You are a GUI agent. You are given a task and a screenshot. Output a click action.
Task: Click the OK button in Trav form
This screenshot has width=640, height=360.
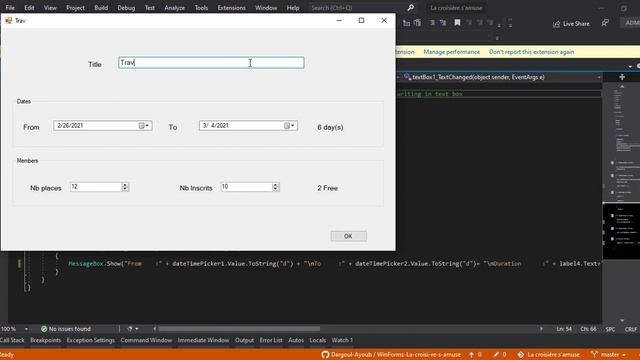coord(348,236)
